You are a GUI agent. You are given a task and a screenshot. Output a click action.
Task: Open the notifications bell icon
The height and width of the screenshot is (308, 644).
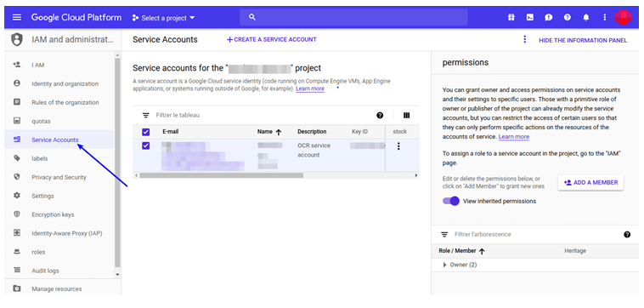click(x=586, y=18)
